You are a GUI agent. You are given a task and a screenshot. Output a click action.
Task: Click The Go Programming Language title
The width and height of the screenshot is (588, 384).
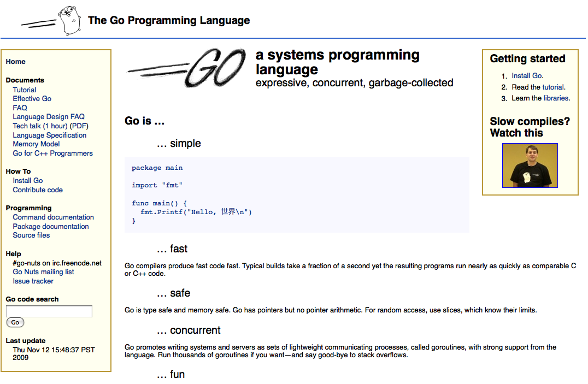pos(169,20)
